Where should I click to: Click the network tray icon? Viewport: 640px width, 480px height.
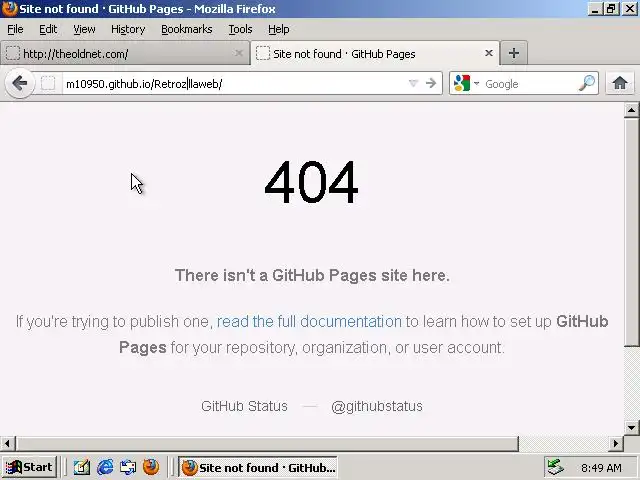pyautogui.click(x=555, y=467)
